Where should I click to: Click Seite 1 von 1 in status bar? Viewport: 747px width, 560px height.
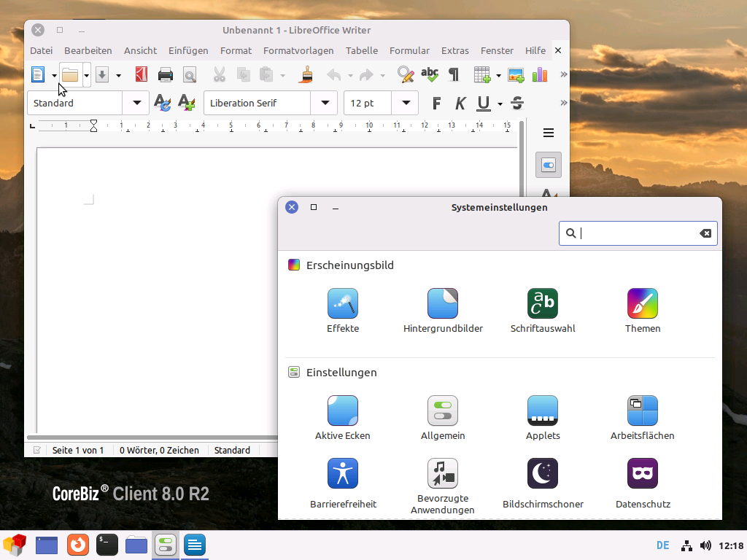click(78, 450)
